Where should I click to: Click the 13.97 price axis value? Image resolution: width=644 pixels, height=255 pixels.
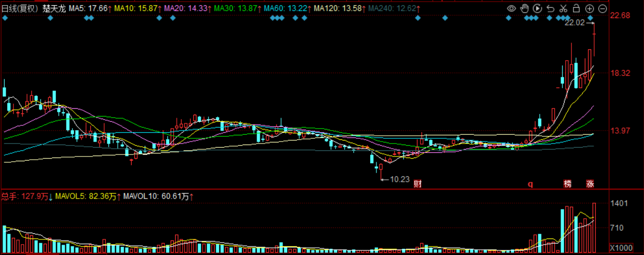620,131
